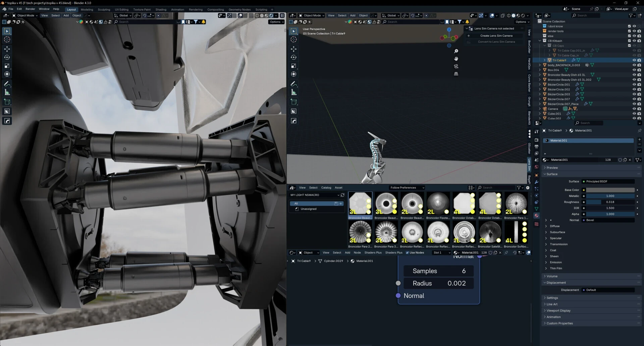
Task: Hide the Camera object in outliner
Action: tap(634, 109)
